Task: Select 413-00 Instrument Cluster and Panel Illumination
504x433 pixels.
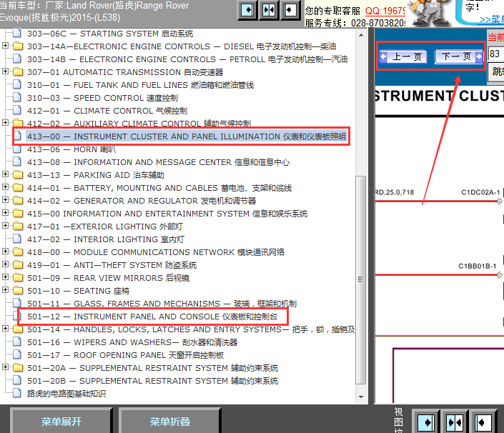Action: click(x=186, y=136)
